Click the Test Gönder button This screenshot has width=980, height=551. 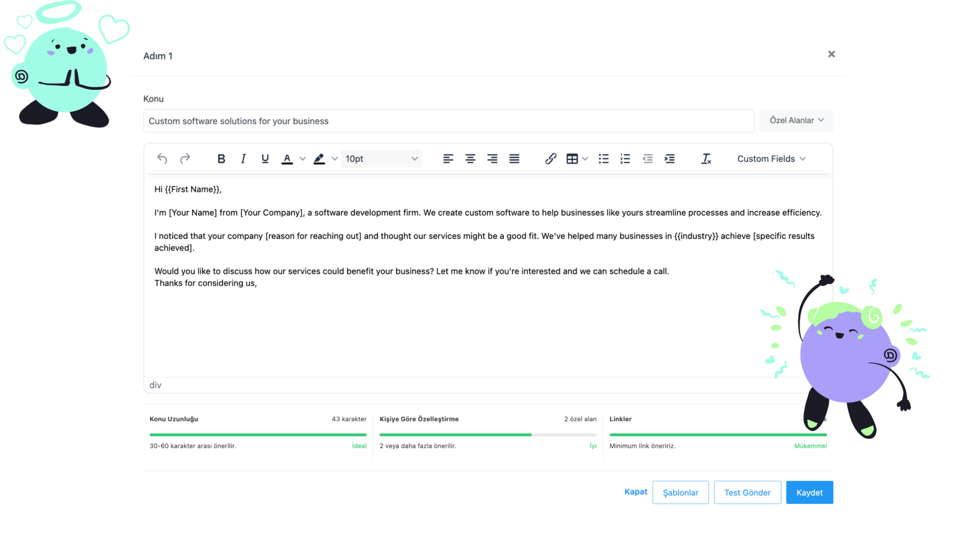(747, 492)
